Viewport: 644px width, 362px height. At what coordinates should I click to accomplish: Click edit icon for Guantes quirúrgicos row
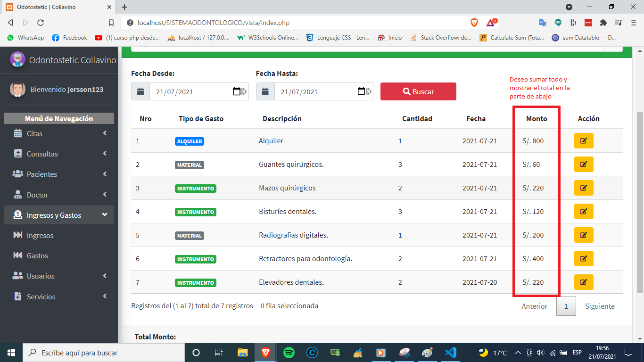[x=583, y=165]
